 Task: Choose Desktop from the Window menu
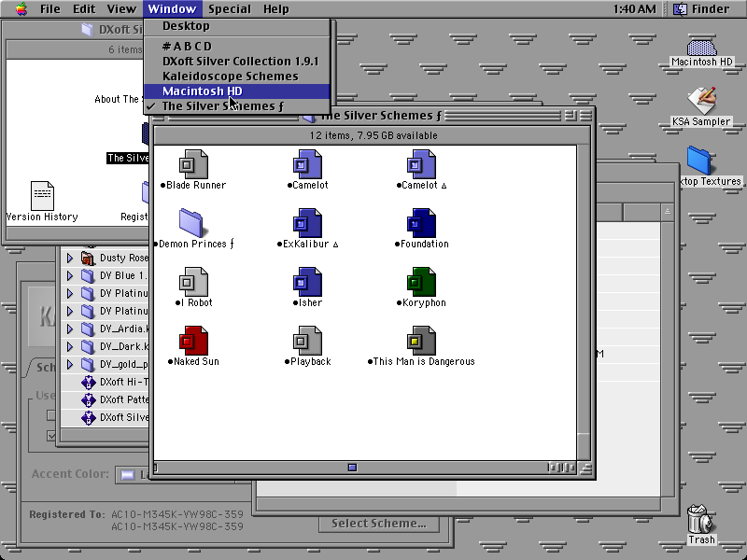click(x=237, y=26)
